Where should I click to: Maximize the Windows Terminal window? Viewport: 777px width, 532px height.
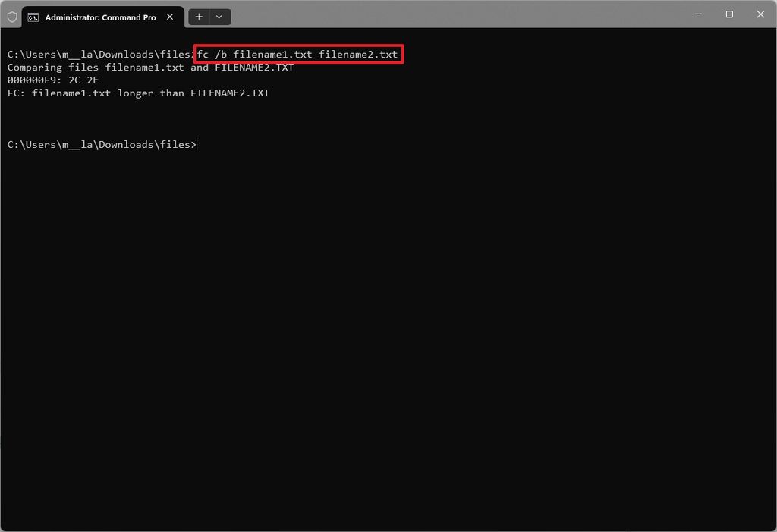[728, 14]
